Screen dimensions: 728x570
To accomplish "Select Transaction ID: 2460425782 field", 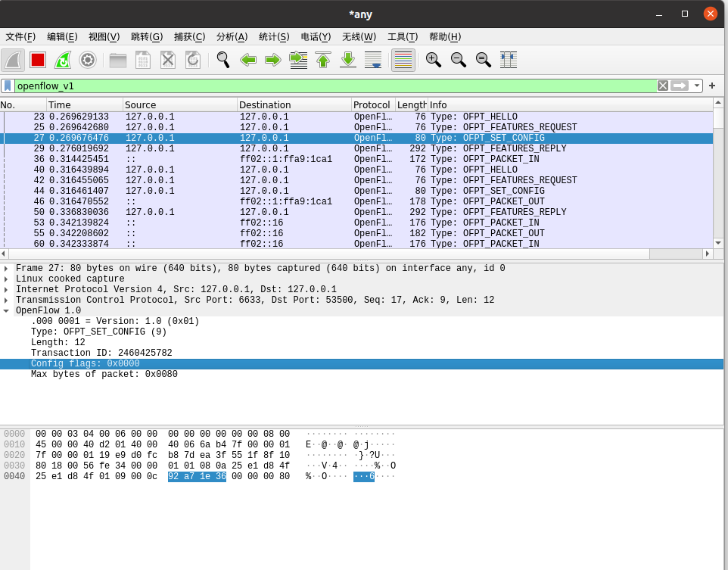I will tap(101, 353).
